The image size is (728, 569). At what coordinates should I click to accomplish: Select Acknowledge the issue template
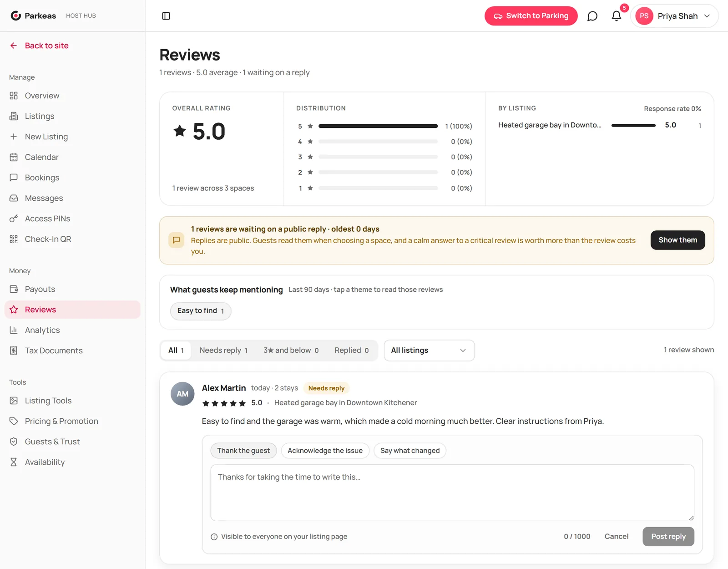325,451
